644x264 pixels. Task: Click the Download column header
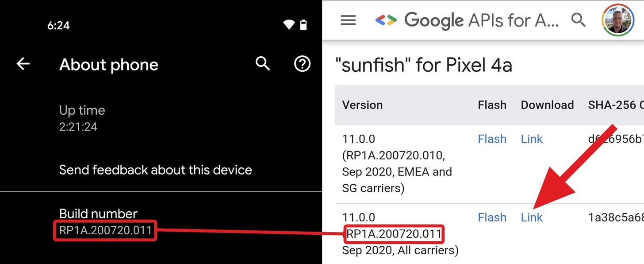coord(547,105)
